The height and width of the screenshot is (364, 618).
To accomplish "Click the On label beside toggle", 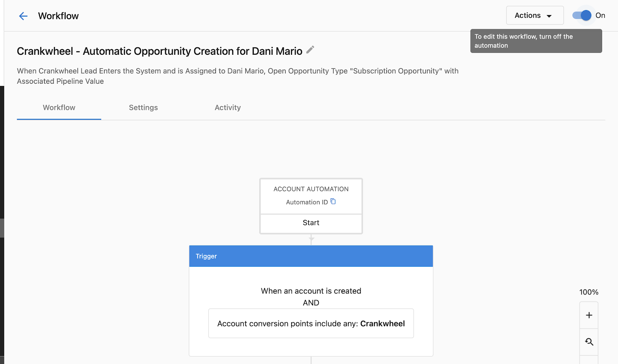I will [x=600, y=15].
